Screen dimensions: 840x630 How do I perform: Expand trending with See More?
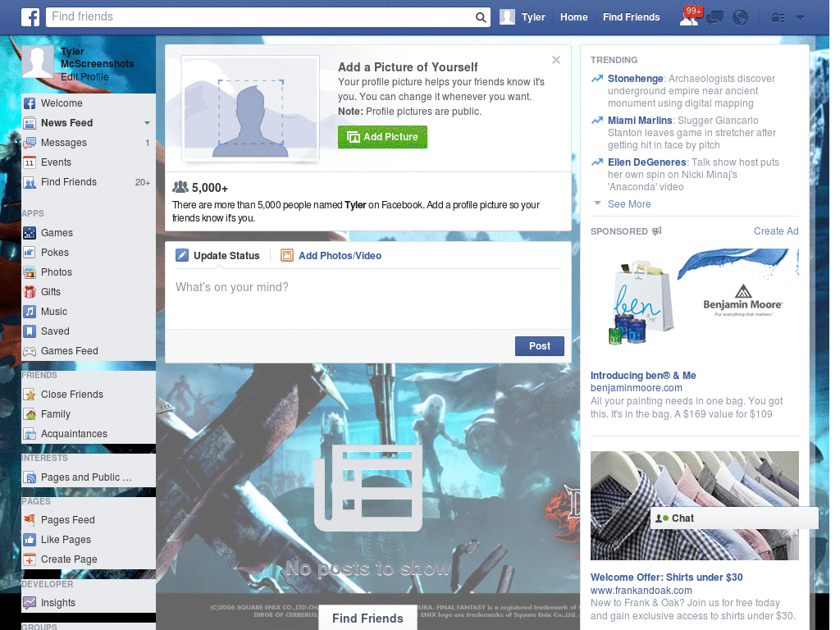[629, 204]
